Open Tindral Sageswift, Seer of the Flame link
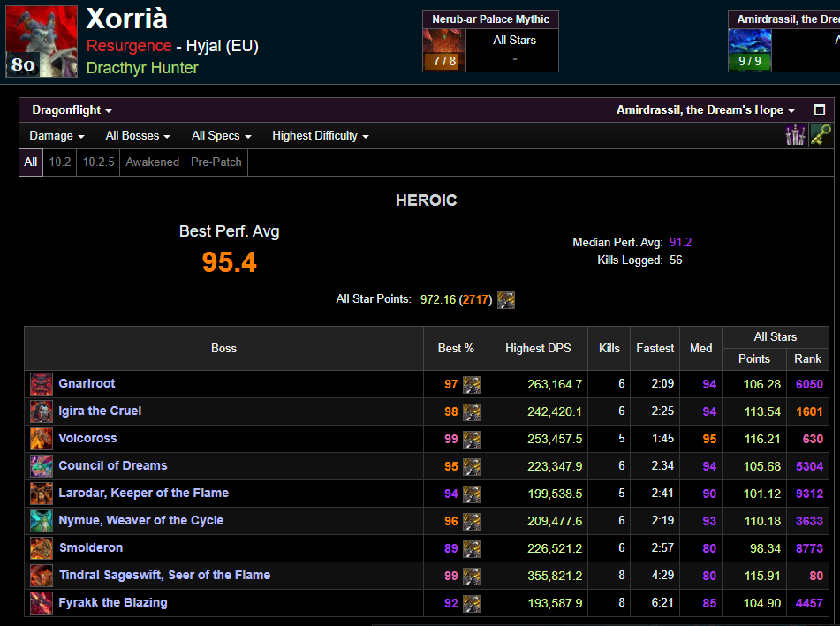 pyautogui.click(x=164, y=575)
